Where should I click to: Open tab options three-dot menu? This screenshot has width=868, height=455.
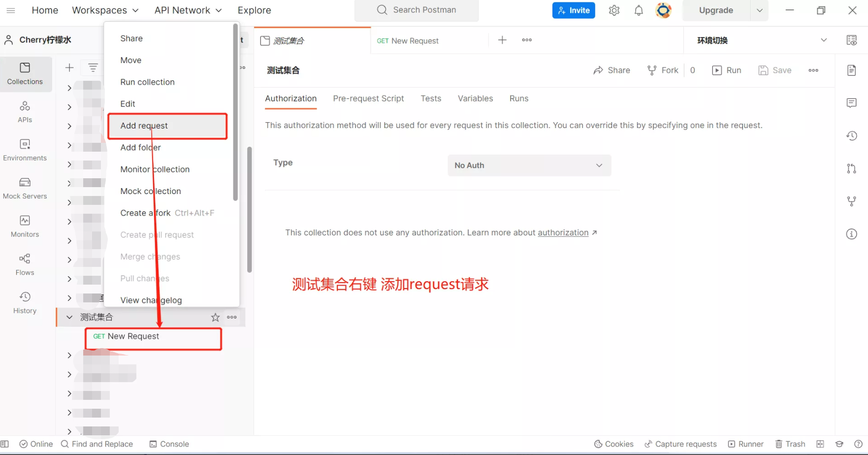click(527, 40)
